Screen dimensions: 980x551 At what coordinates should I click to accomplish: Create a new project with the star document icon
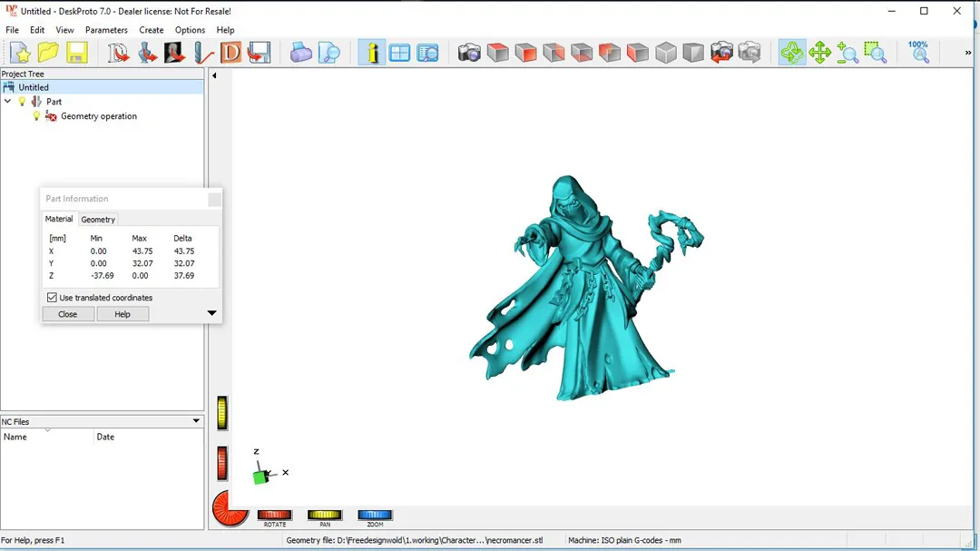(20, 53)
